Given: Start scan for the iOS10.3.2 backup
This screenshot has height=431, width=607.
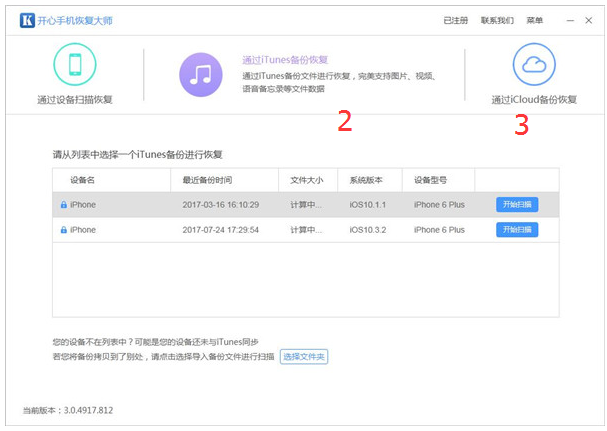Looking at the screenshot, I should [517, 230].
